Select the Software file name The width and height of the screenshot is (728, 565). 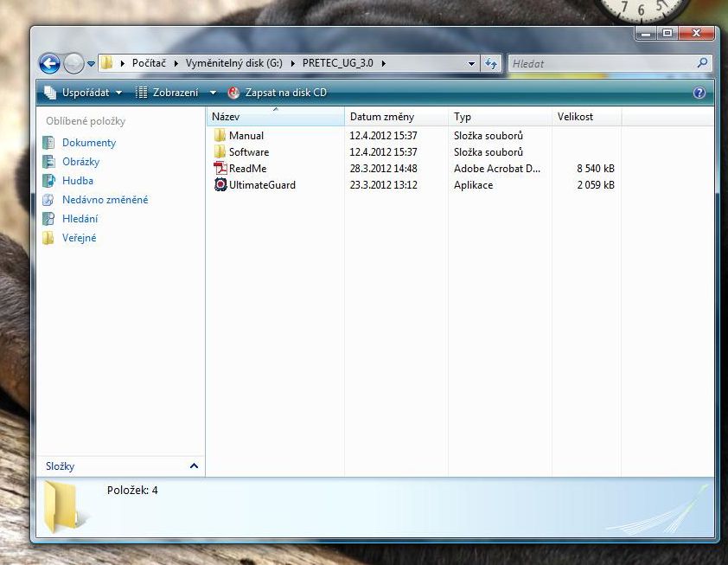249,152
